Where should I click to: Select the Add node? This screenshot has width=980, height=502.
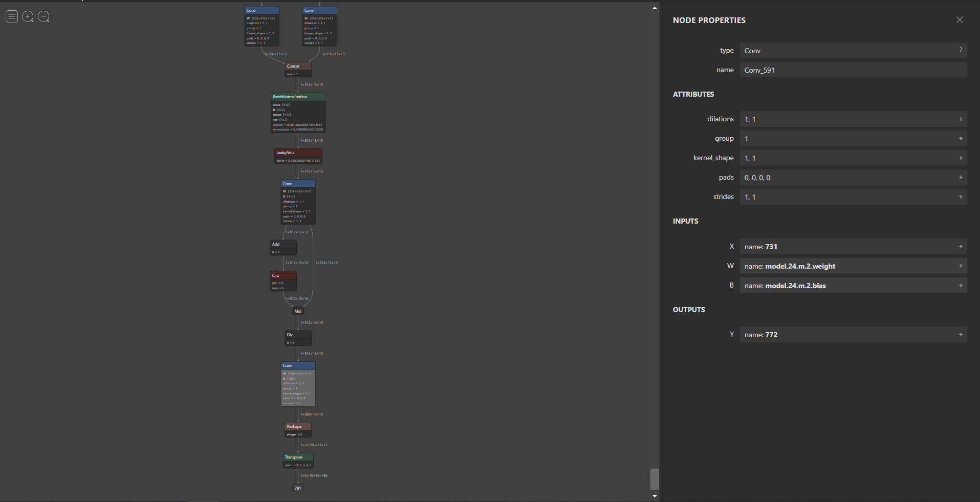(283, 248)
